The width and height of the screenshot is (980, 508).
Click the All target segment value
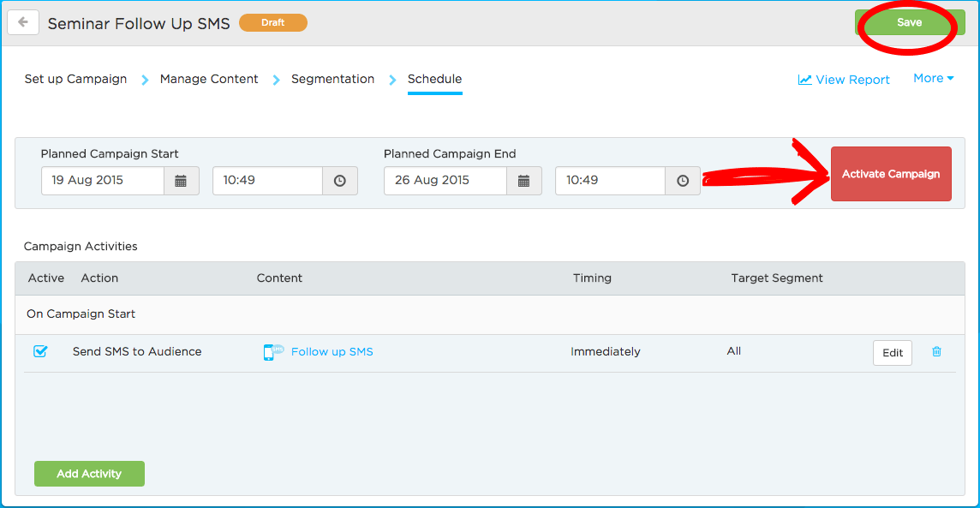pyautogui.click(x=734, y=351)
